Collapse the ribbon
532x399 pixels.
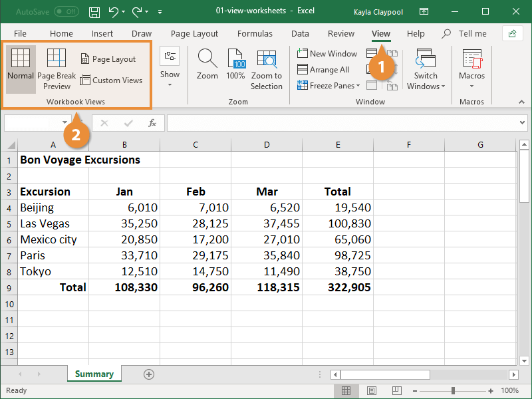521,102
